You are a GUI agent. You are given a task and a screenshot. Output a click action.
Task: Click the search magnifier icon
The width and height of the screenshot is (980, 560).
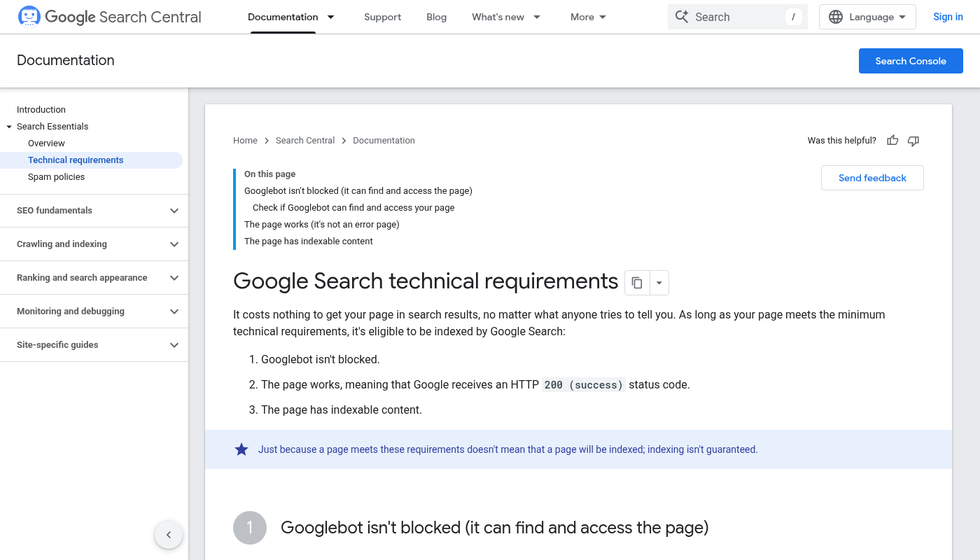682,17
